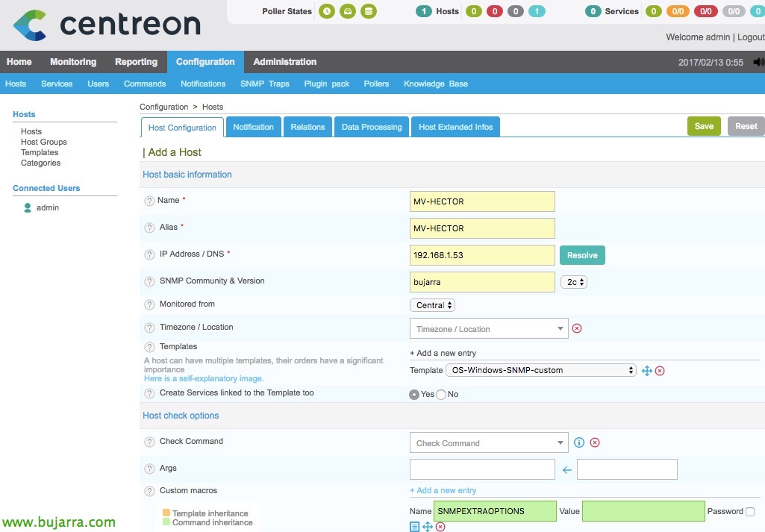The image size is (765, 532).
Task: Open the Check Command dropdown
Action: click(x=488, y=443)
